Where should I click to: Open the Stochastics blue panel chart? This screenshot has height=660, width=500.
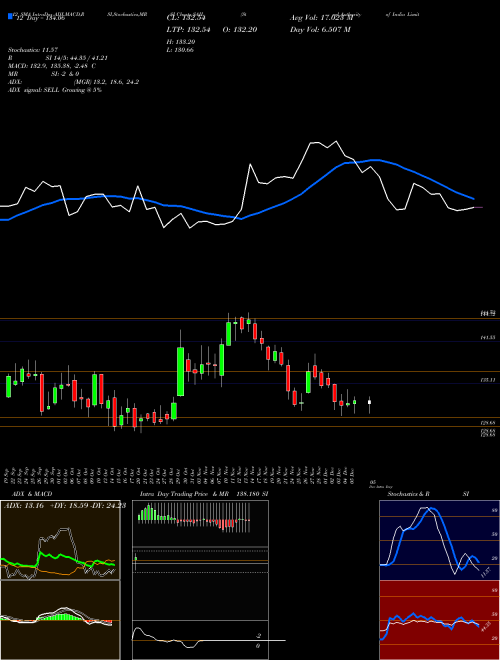pos(439,540)
